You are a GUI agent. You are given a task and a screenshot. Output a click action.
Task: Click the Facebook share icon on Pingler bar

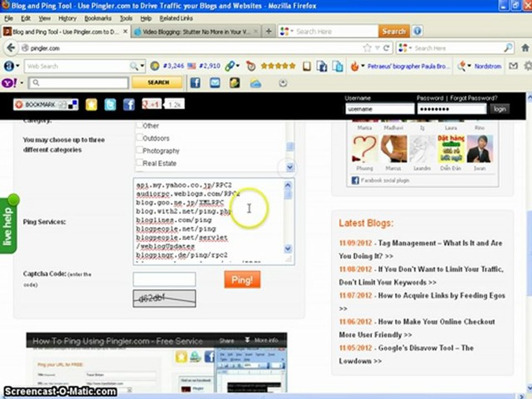[129, 105]
